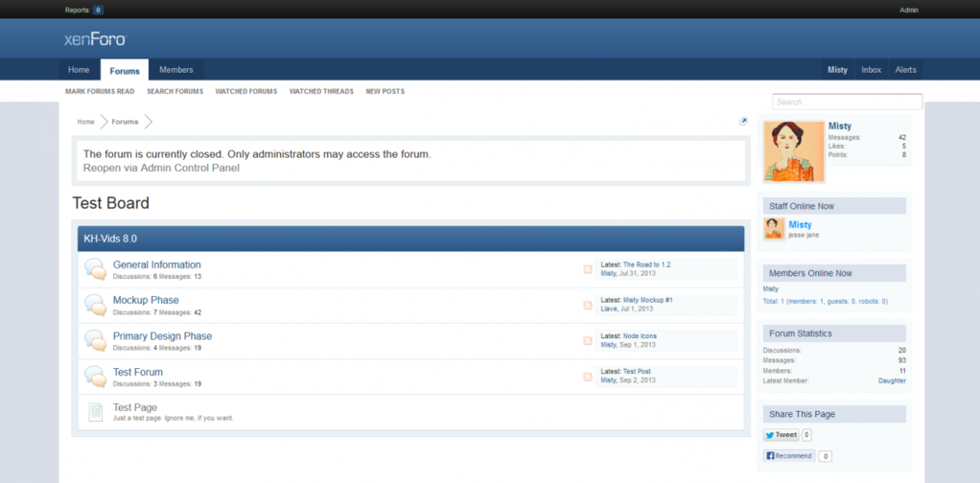
Task: Click into the Search input field
Action: point(847,103)
